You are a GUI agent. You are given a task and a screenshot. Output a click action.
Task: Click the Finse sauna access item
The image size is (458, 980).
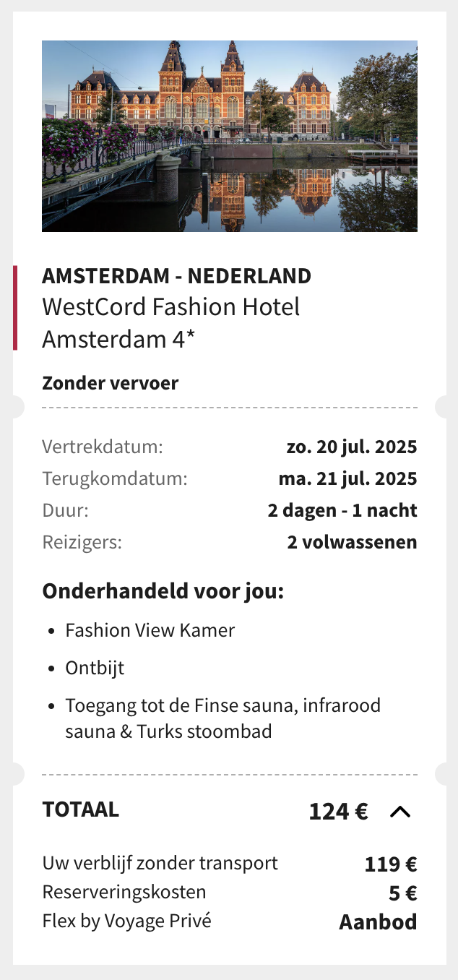point(222,718)
